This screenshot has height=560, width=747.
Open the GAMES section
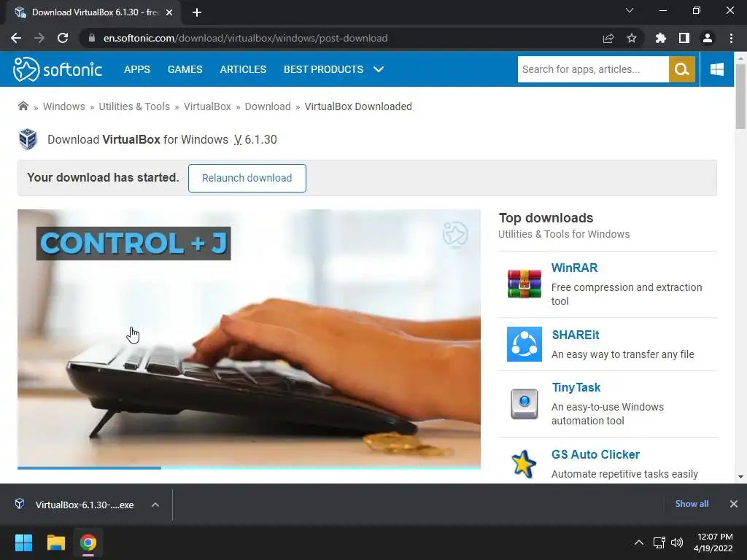pyautogui.click(x=185, y=69)
